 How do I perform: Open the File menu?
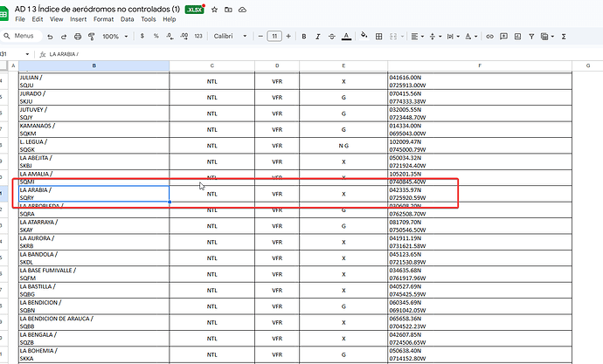click(x=20, y=19)
